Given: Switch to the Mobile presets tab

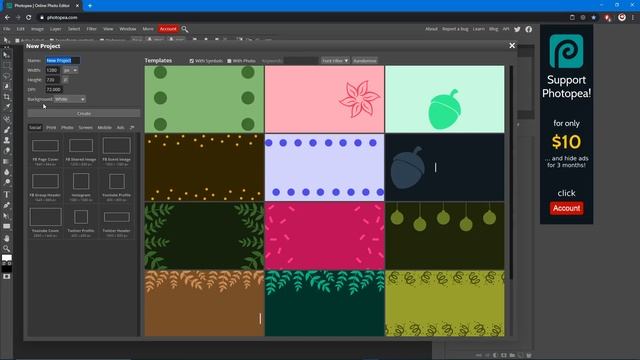Looking at the screenshot, I should (104, 128).
